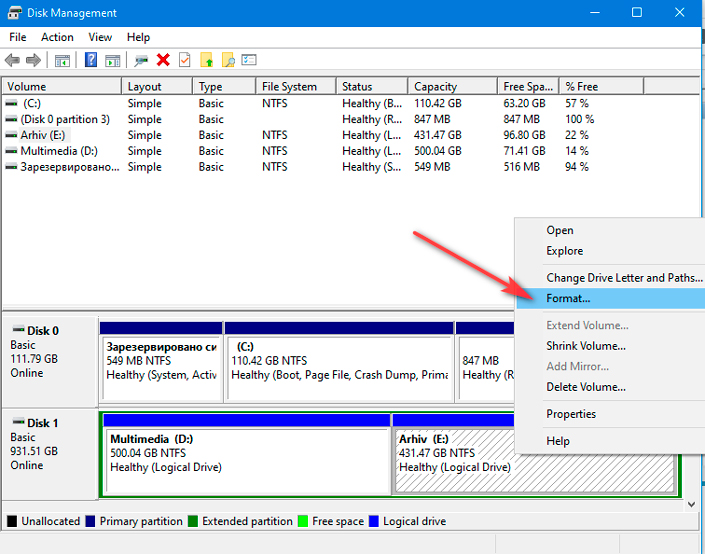The width and height of the screenshot is (705, 554).
Task: Sort by the Status column header
Action: (372, 86)
